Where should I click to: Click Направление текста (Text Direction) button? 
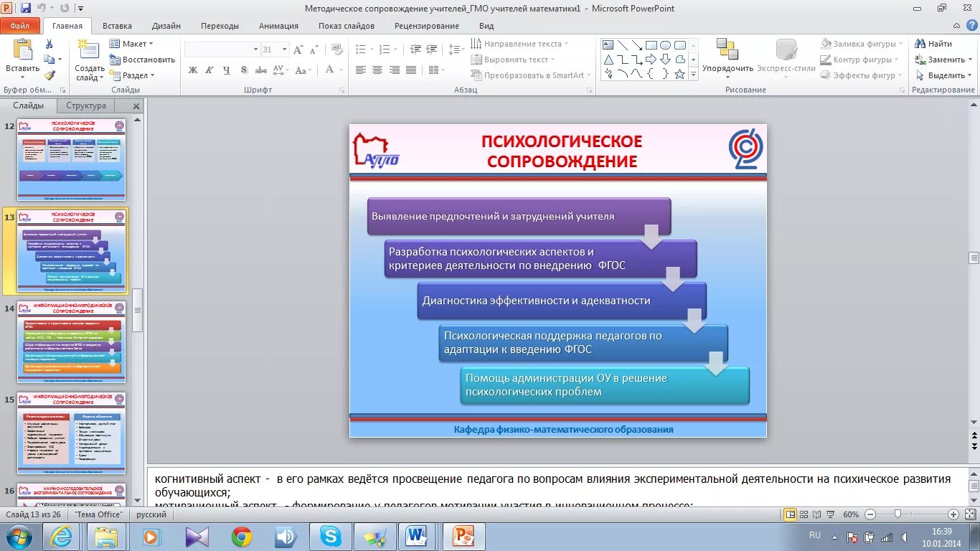[x=519, y=44]
